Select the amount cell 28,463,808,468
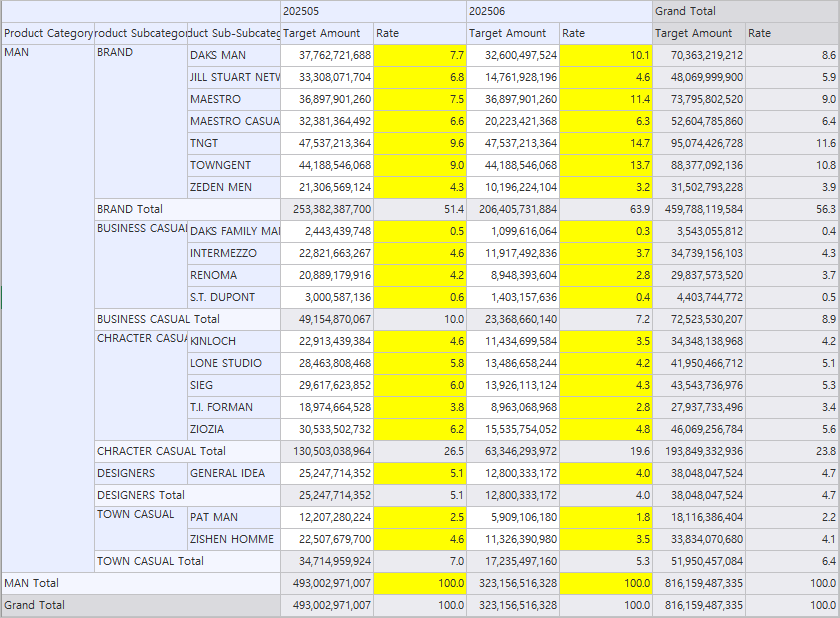840x618 pixels. tap(327, 363)
